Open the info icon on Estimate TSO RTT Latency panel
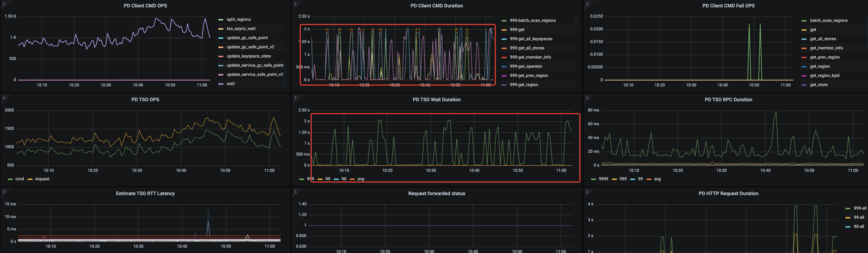 [x=4, y=192]
